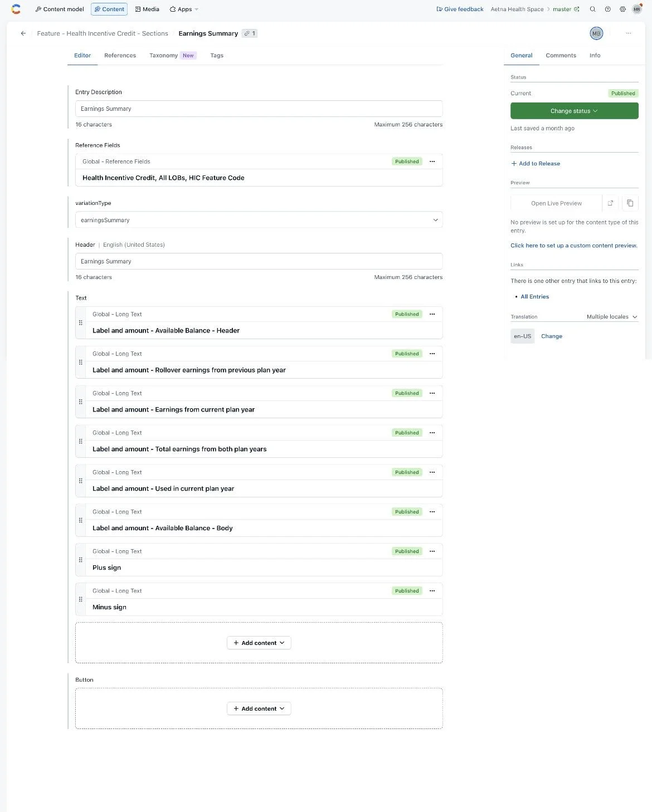Open actions menu on Global - Reference Fields entry

[x=432, y=162]
